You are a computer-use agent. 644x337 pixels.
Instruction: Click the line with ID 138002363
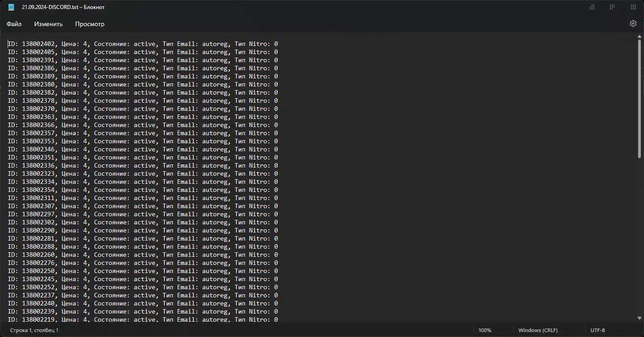pos(143,117)
